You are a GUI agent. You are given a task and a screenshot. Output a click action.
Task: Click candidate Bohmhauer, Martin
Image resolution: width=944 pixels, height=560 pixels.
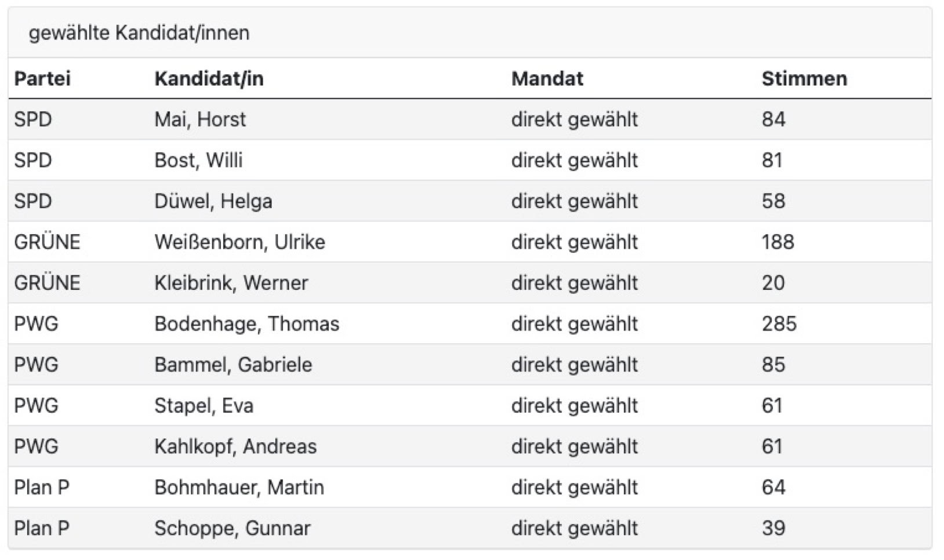tap(239, 488)
